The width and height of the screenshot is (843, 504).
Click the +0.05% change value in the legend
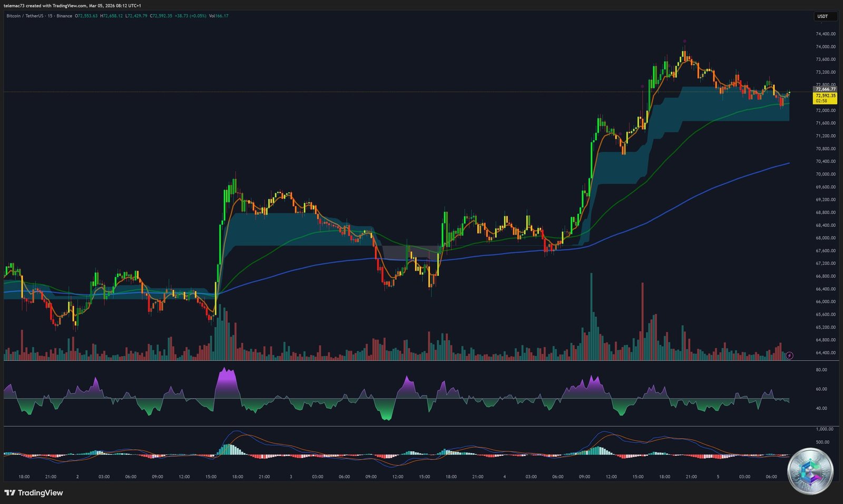(198, 16)
